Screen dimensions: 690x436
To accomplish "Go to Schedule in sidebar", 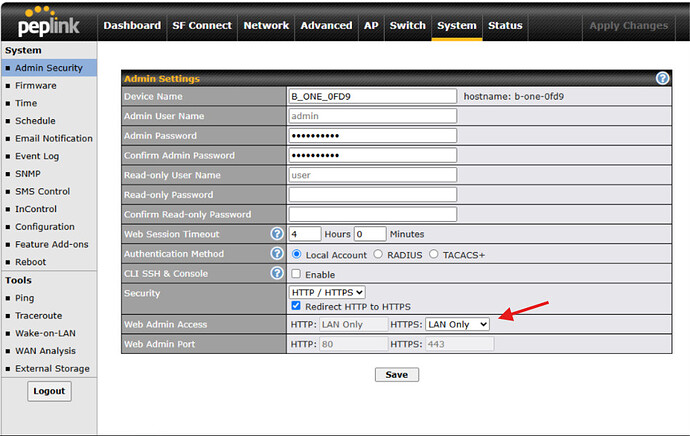I will coord(35,121).
